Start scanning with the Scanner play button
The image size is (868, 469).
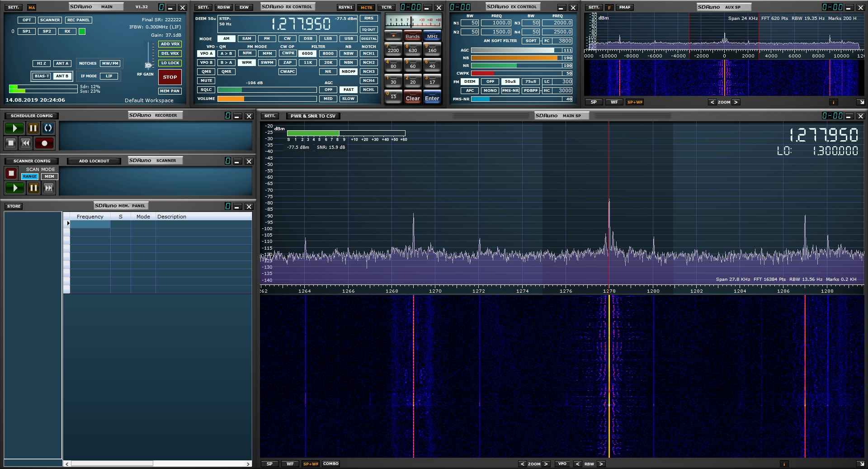(x=14, y=188)
